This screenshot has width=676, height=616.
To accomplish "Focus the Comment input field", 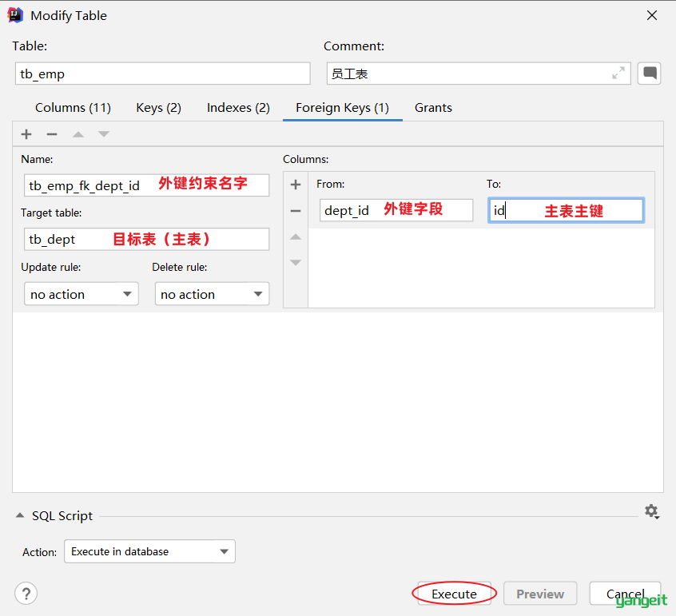I will [479, 74].
